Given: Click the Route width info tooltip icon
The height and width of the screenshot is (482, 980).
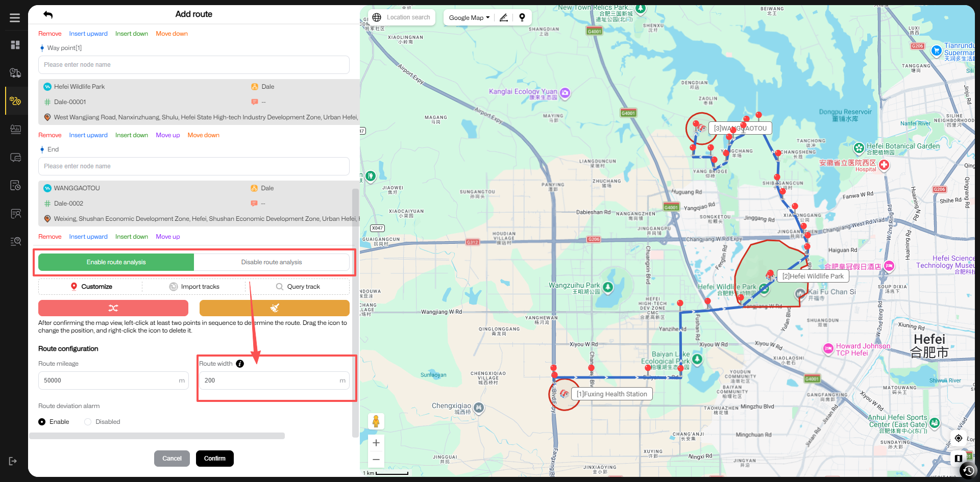Looking at the screenshot, I should (240, 364).
